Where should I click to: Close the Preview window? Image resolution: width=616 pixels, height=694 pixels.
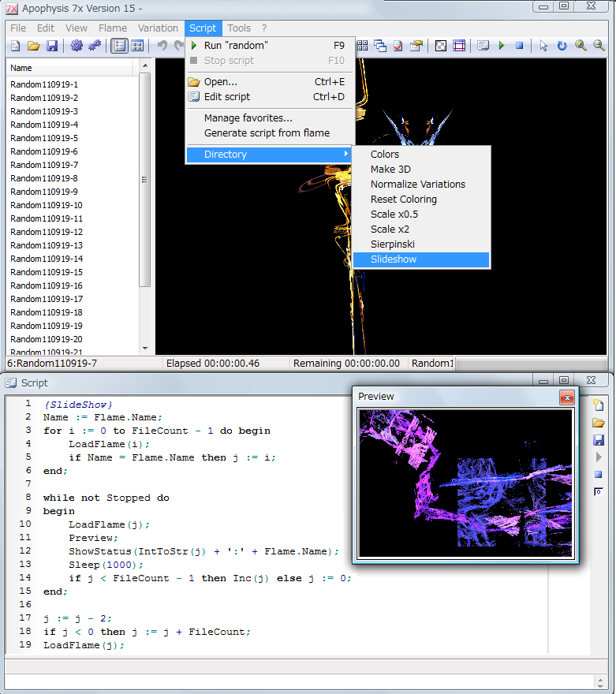click(567, 397)
